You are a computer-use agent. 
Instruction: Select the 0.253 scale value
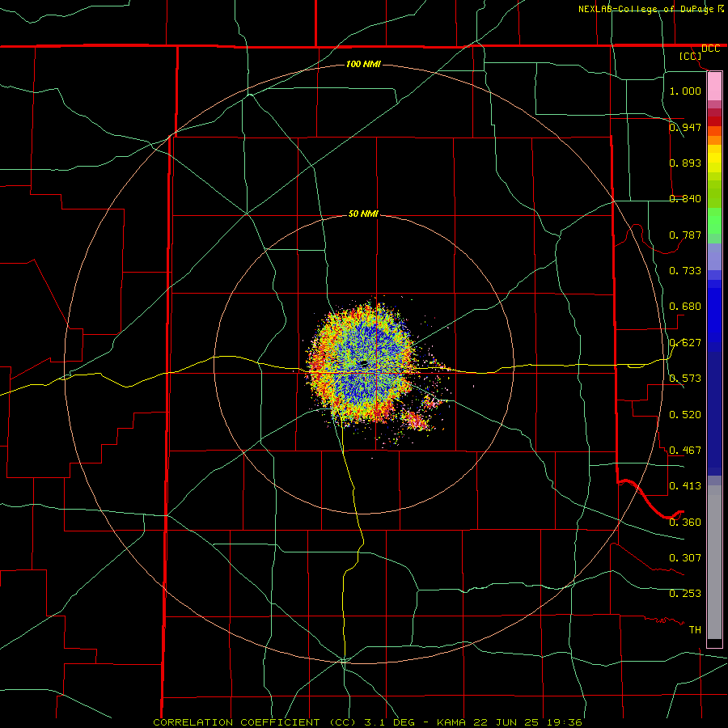pos(685,594)
